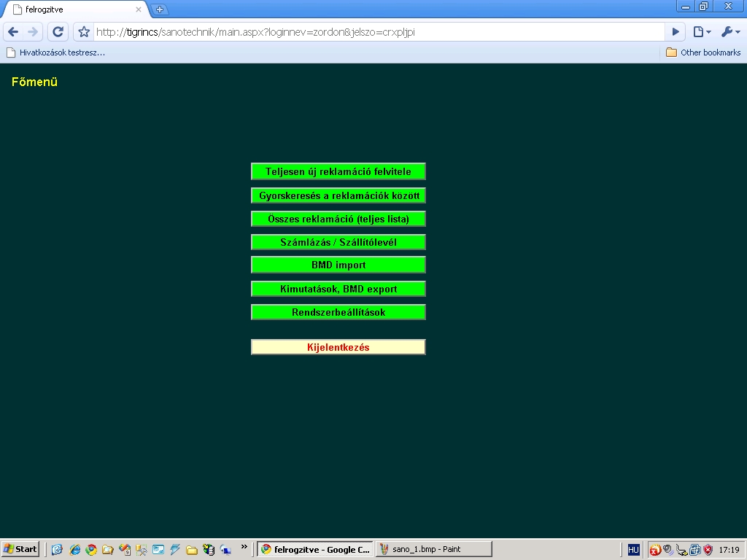Select the felrogzitve browser tab
Viewport: 747px width, 560px height.
coord(76,9)
